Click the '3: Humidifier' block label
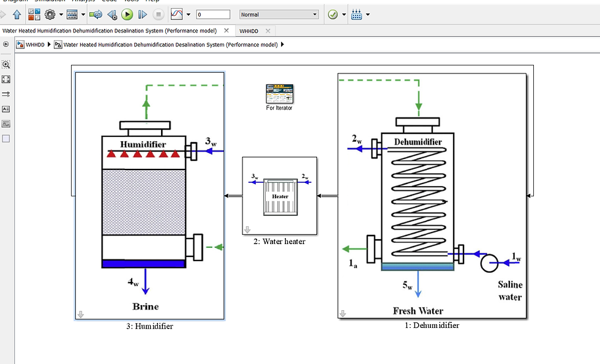 (x=149, y=326)
